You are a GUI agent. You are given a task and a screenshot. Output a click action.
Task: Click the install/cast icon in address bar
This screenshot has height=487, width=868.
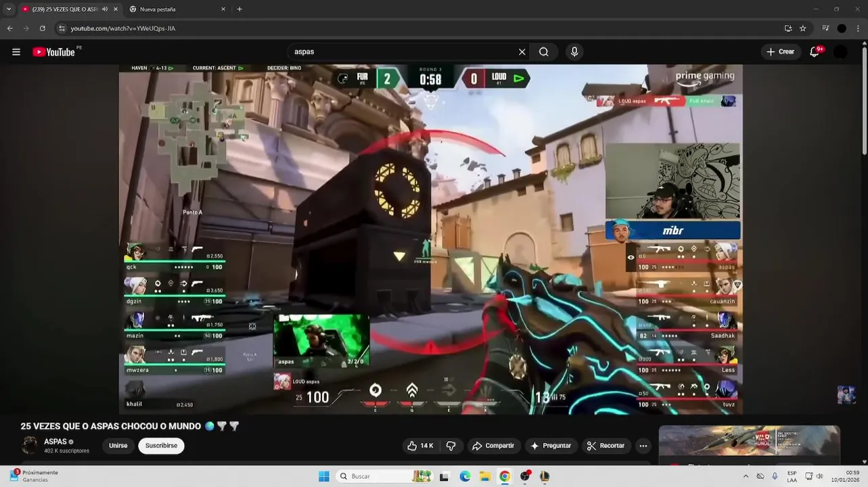(788, 28)
